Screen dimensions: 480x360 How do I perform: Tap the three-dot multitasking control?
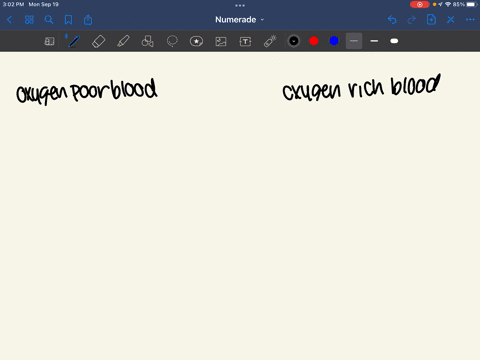pos(240,5)
